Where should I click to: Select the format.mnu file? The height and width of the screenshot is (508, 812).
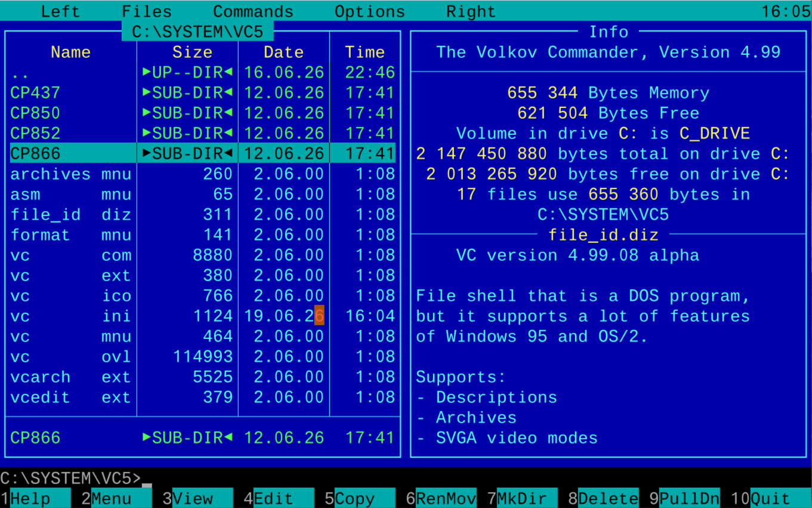coord(203,235)
